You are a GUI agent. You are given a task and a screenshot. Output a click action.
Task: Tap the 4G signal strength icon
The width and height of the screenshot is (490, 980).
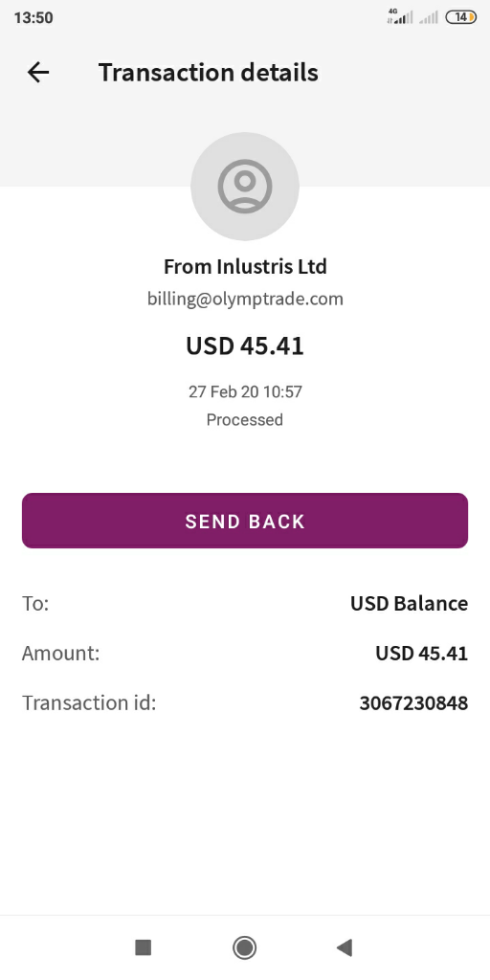(400, 17)
